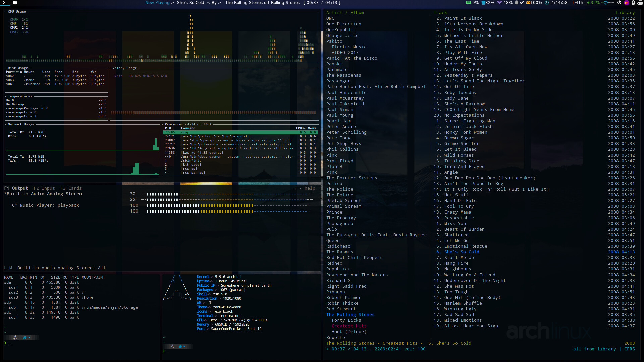644x362 pixels.
Task: Expand the Roxette artist
Action: click(336, 338)
